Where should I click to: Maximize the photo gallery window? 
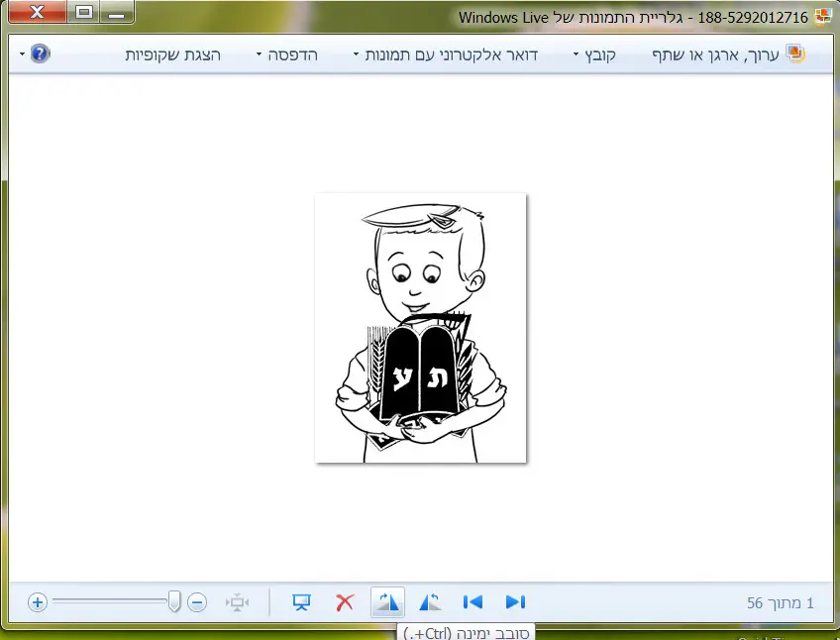pyautogui.click(x=84, y=12)
